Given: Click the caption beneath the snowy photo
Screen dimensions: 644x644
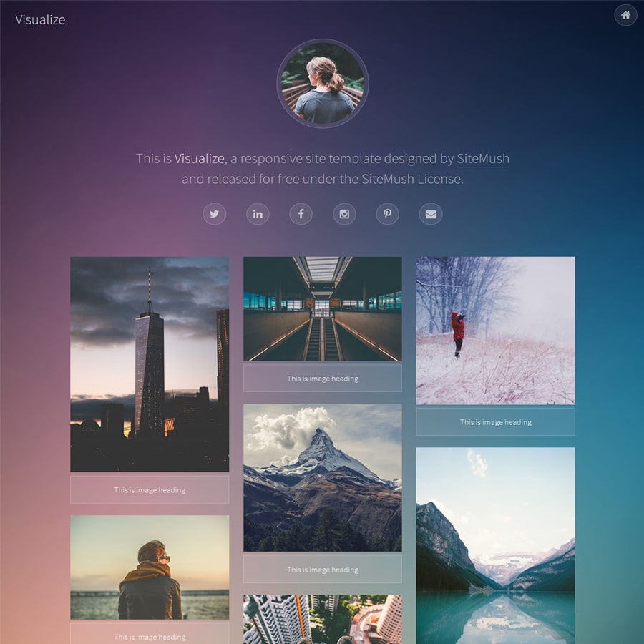Looking at the screenshot, I should (x=495, y=422).
